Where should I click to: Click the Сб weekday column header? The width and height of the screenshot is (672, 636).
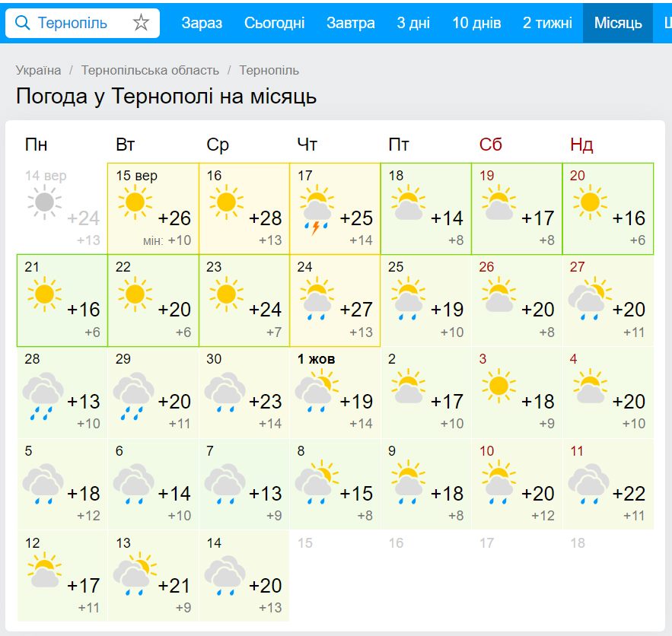[490, 145]
